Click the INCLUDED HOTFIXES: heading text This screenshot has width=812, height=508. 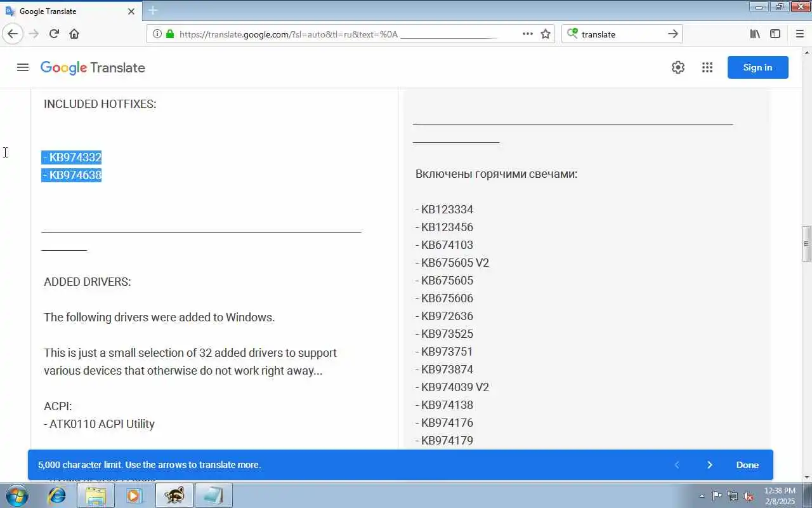tap(100, 104)
